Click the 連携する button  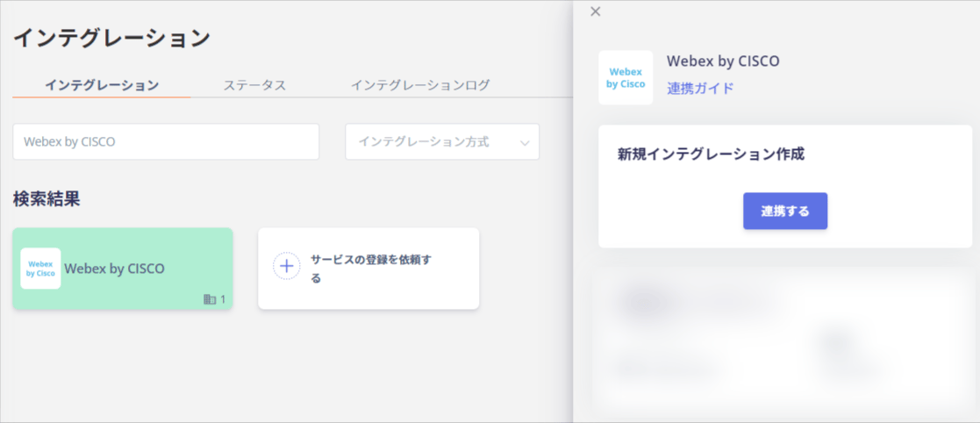(x=785, y=211)
